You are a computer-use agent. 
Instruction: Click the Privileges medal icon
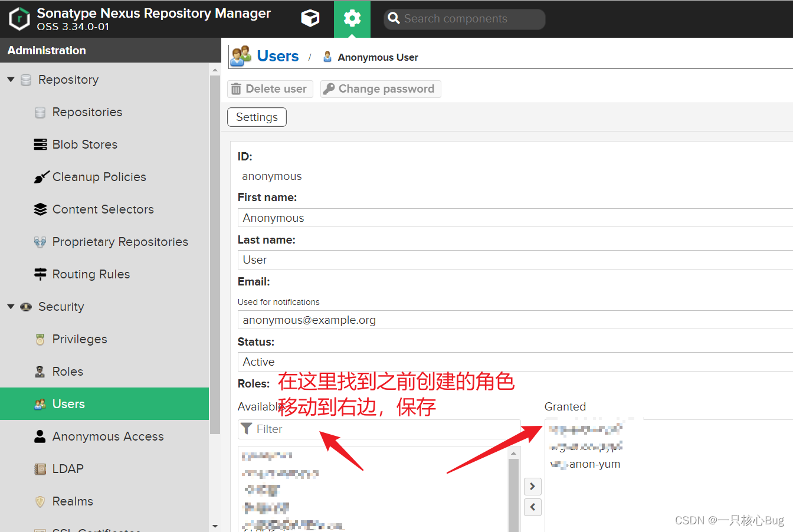(x=40, y=339)
